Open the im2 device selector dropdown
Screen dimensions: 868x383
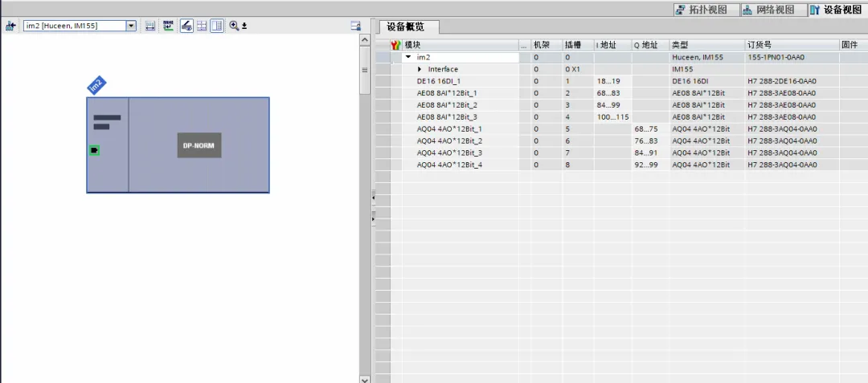(x=131, y=26)
